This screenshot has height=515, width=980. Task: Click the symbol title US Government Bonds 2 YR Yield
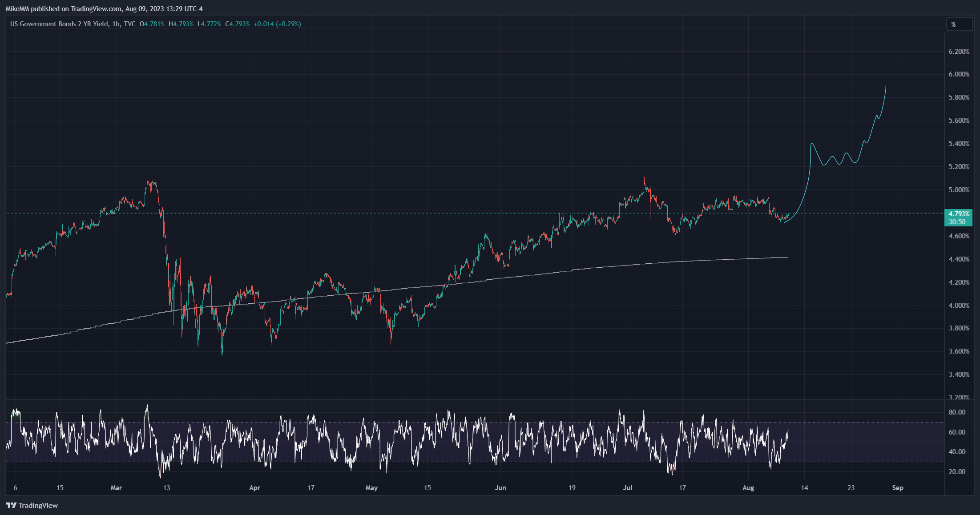(x=59, y=24)
